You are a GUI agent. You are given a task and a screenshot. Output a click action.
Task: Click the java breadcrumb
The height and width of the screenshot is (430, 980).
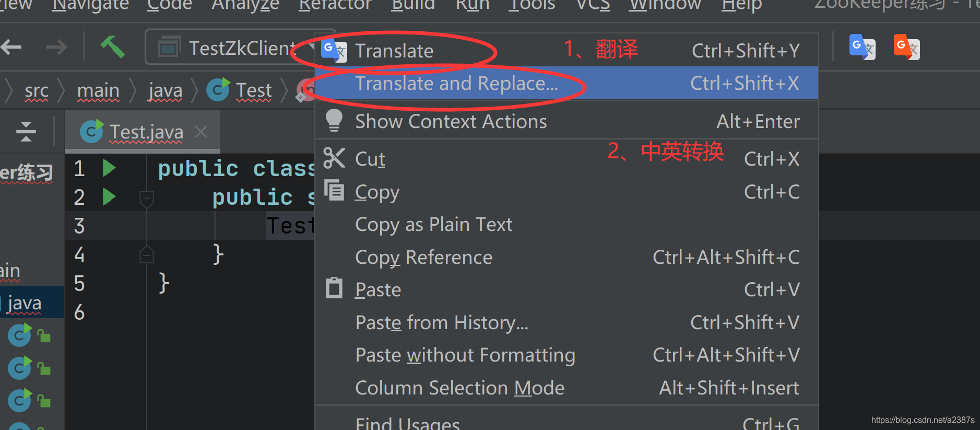click(166, 90)
